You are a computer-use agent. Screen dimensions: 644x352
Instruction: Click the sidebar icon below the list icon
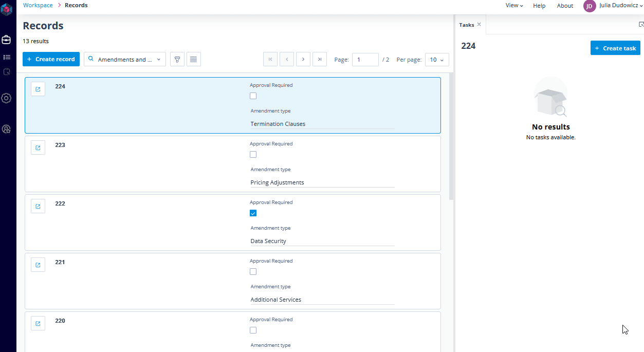coord(7,72)
